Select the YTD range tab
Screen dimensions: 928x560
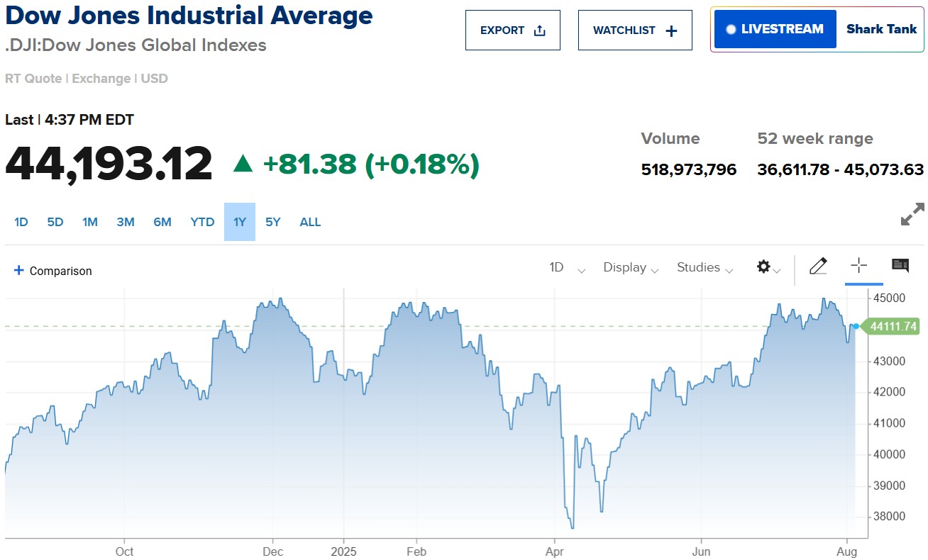[202, 222]
